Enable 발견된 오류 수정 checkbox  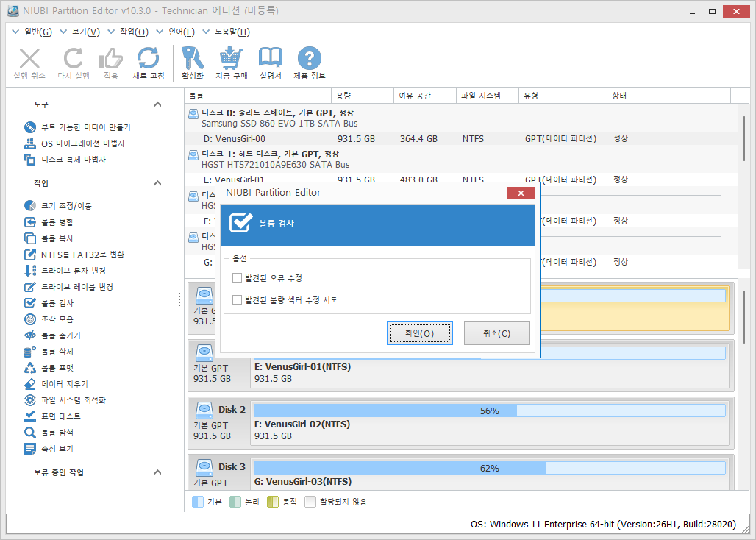pyautogui.click(x=237, y=277)
